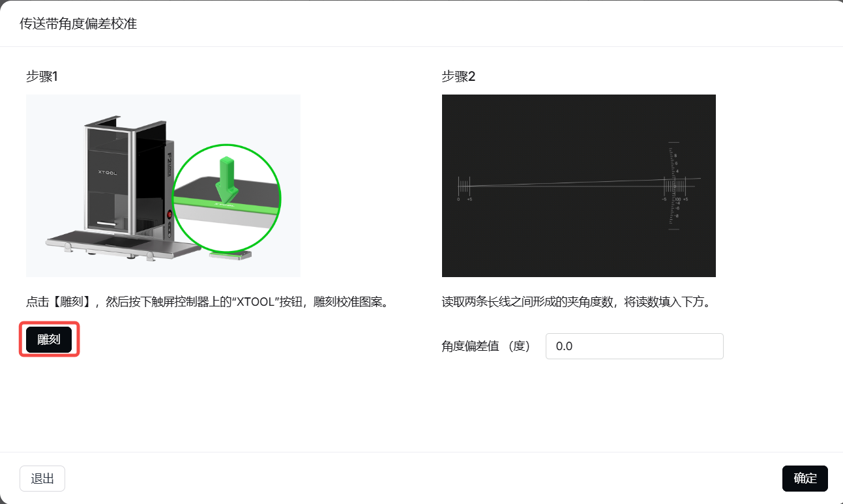Click the green circle highlight in the illustration

coord(228,197)
